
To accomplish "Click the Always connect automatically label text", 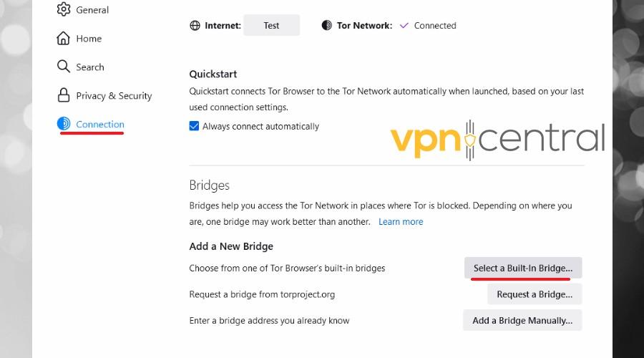I will click(260, 127).
